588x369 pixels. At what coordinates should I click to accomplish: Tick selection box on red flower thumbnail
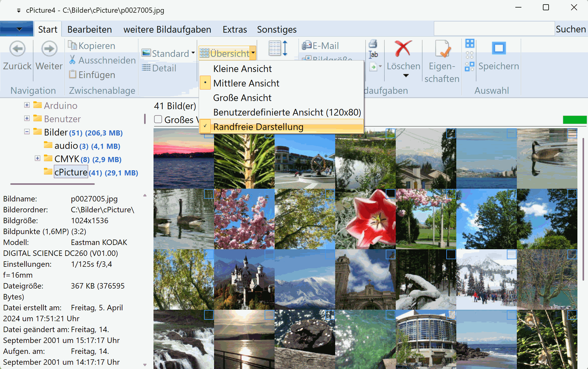tap(390, 194)
